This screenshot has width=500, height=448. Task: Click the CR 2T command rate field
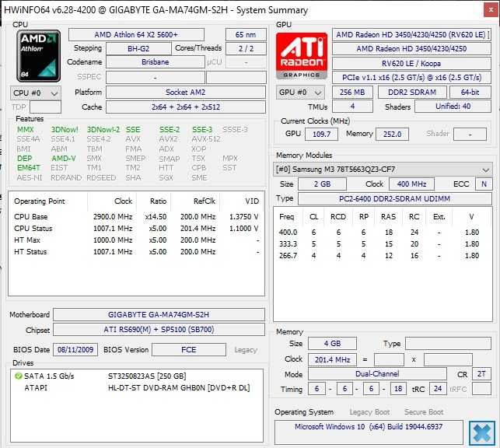pyautogui.click(x=481, y=374)
